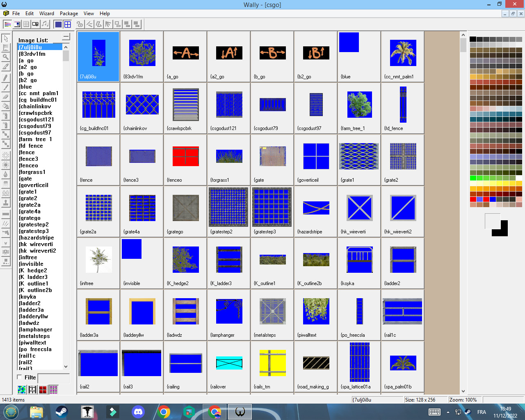Select the scratch lines tool

tap(6, 223)
